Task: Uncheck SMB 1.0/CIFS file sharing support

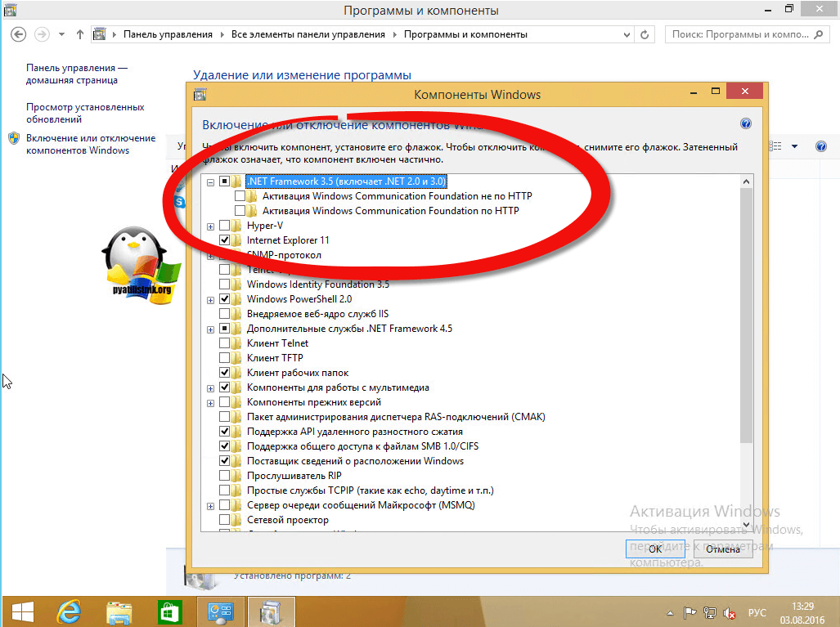Action: point(224,446)
